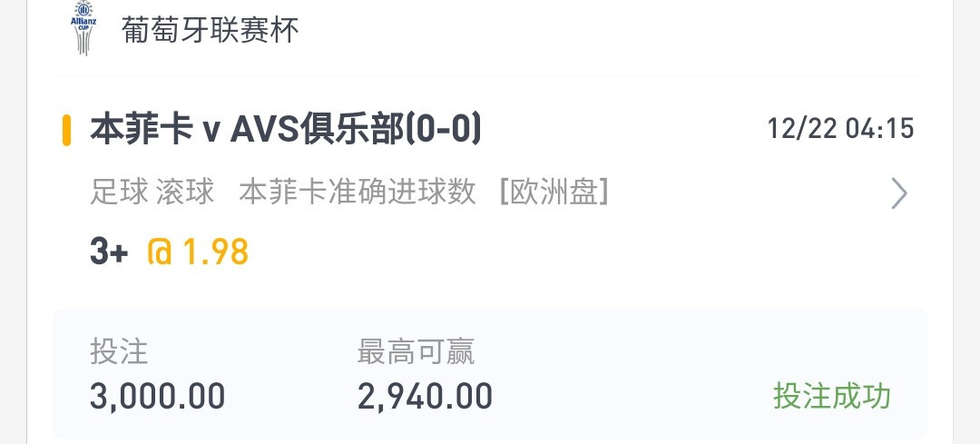
Task: Click the 本菲卡准确进球数 market name
Action: point(358,192)
